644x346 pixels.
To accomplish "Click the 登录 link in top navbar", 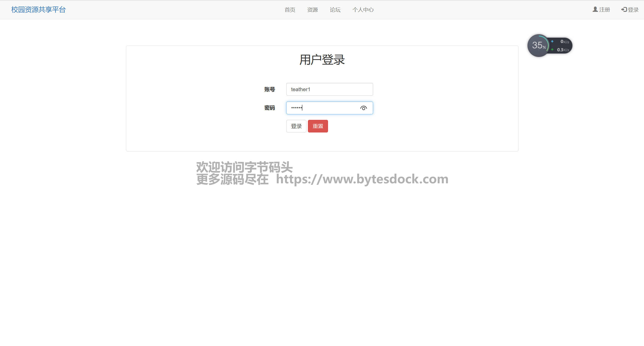I will [x=633, y=10].
